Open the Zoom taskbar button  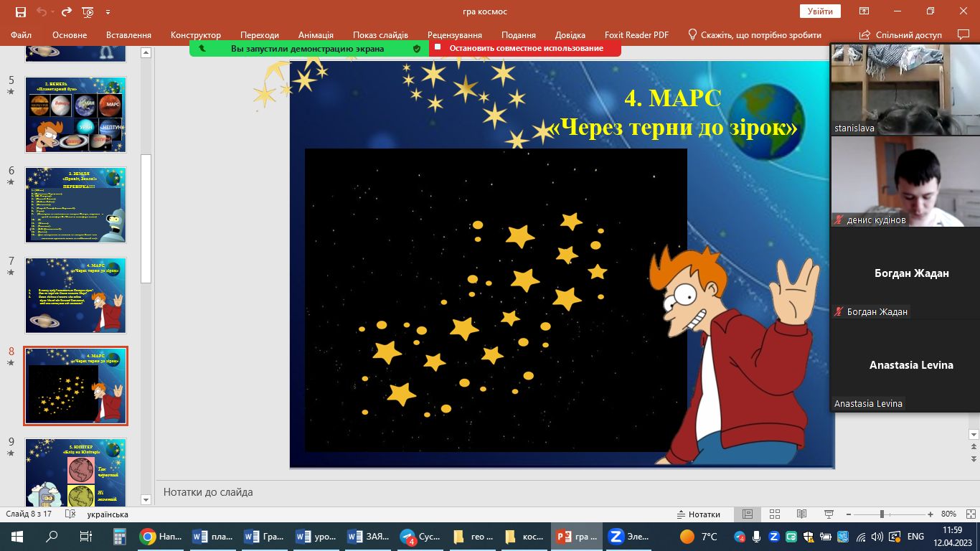pyautogui.click(x=628, y=536)
